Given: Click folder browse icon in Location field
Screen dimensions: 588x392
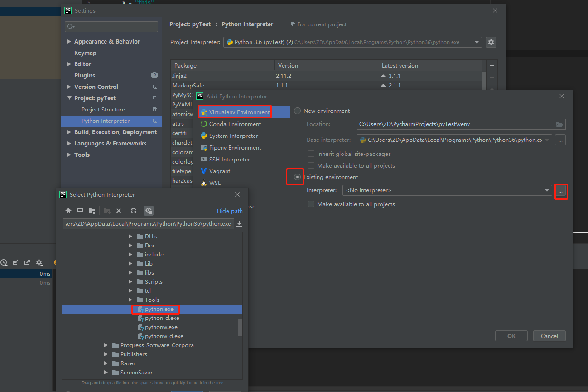Looking at the screenshot, I should coord(559,124).
